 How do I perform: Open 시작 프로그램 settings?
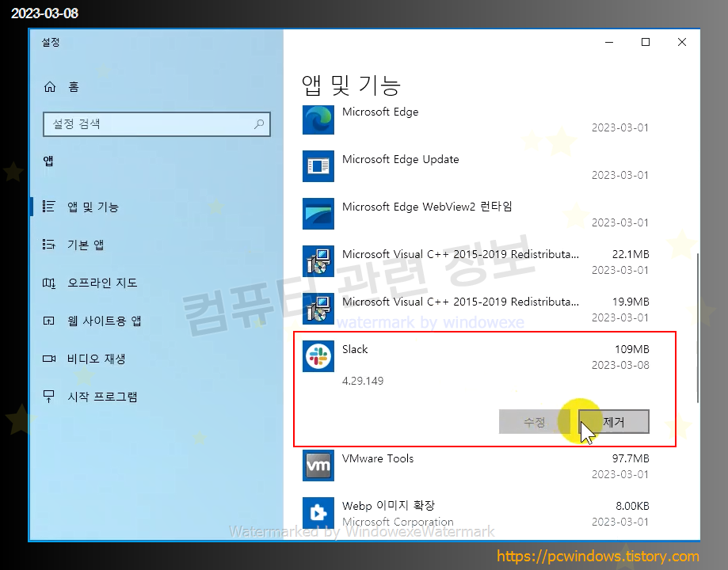point(102,397)
